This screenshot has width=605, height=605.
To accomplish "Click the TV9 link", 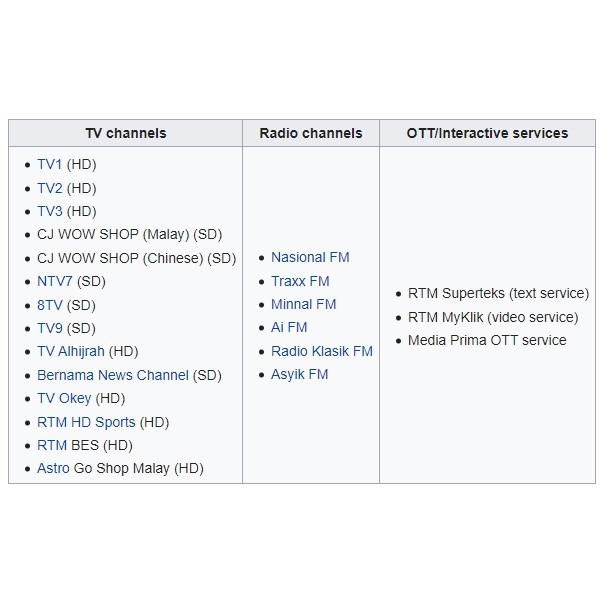I will click(x=49, y=328).
